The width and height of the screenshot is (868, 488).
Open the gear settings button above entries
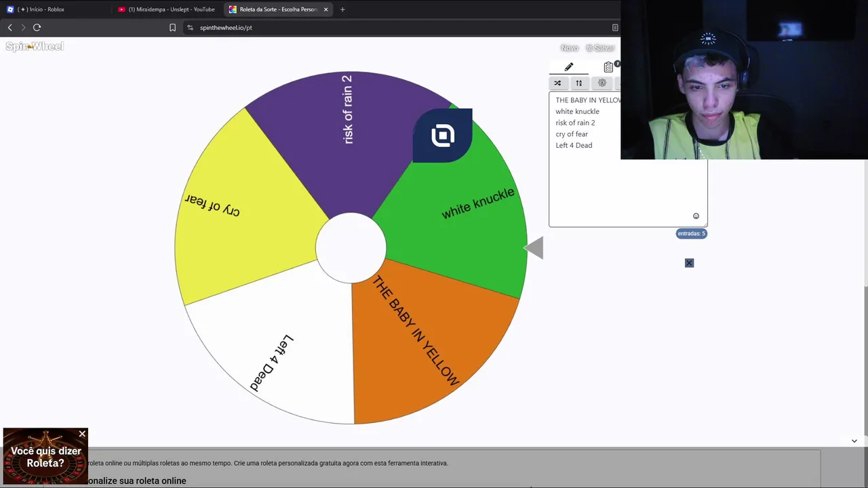pyautogui.click(x=601, y=83)
